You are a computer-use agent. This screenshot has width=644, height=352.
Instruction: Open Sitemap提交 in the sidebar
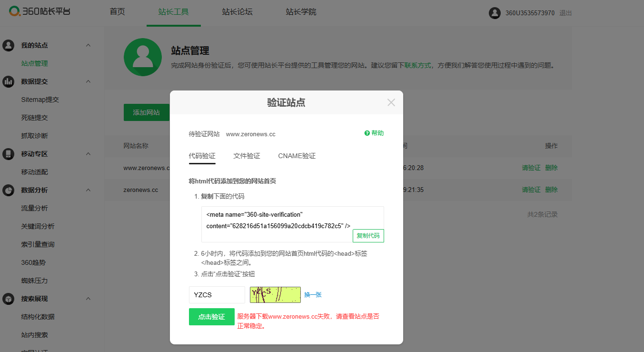coord(40,100)
